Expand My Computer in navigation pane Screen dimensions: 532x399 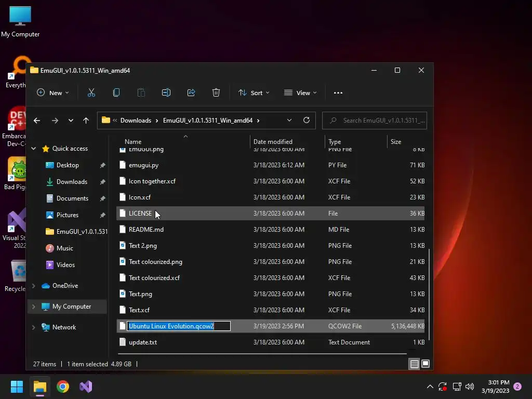[x=34, y=307]
